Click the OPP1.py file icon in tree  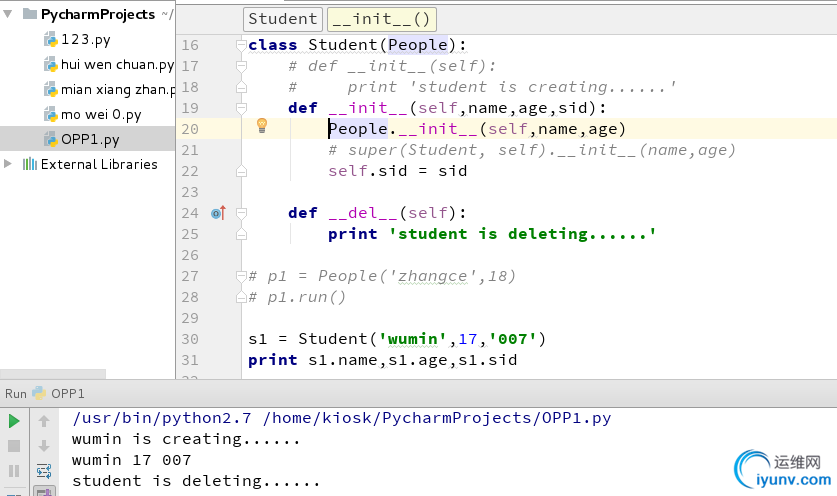(50, 139)
